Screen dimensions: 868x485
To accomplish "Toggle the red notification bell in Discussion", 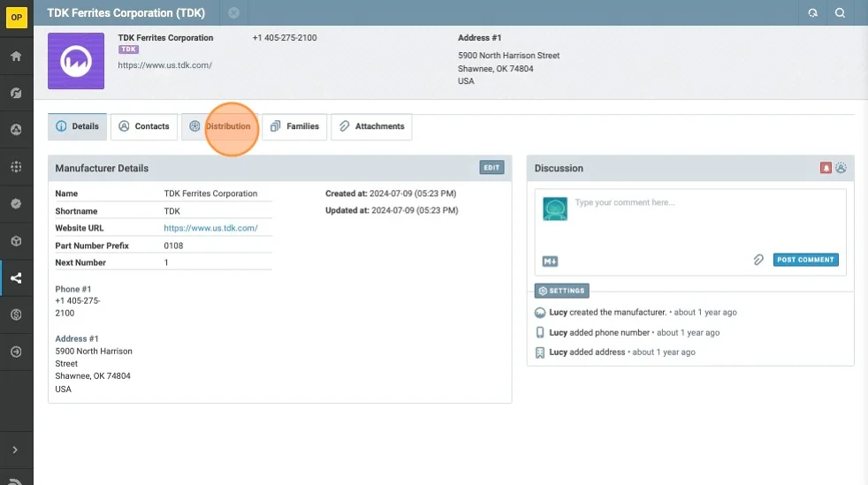I will [x=826, y=168].
